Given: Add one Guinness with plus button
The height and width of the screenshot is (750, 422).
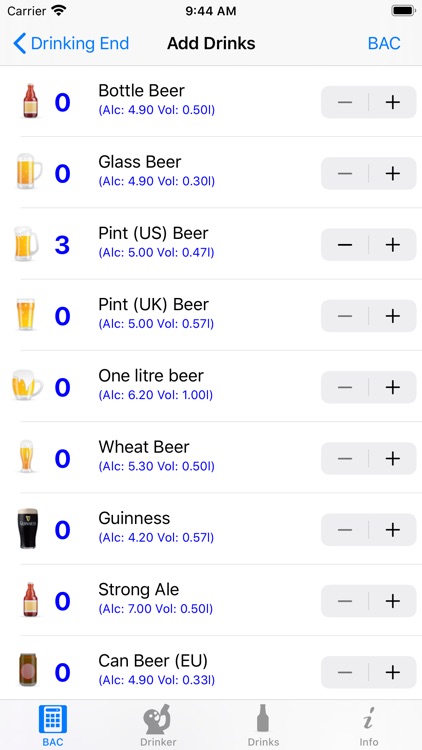Looking at the screenshot, I should [393, 530].
